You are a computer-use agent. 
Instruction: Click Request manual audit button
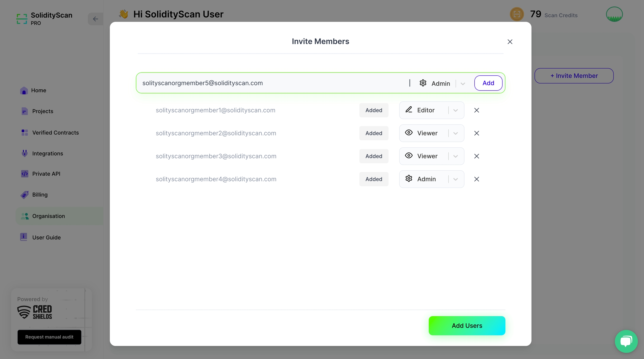pyautogui.click(x=49, y=337)
